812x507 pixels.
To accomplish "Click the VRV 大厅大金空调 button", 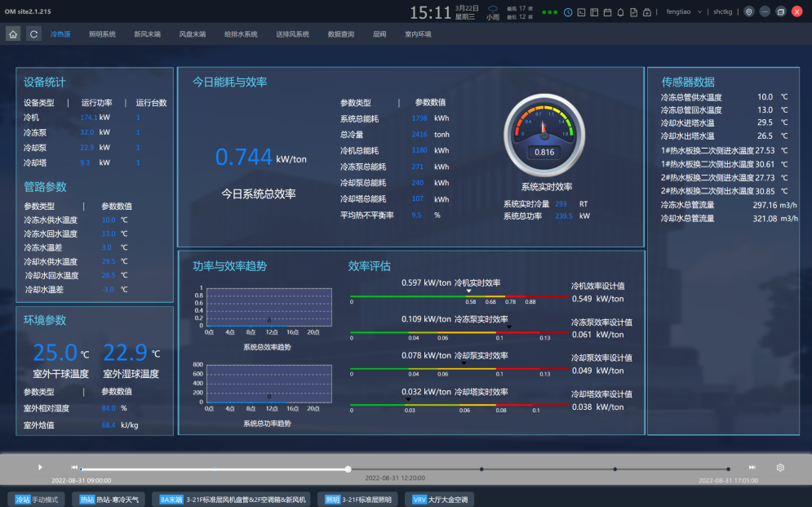I will [441, 499].
